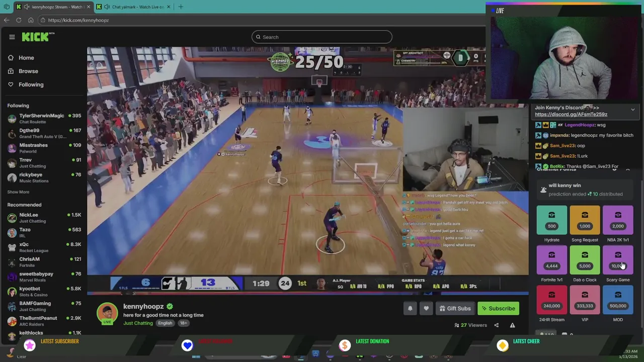Open BAMFGaming recommended channel

[44, 306]
